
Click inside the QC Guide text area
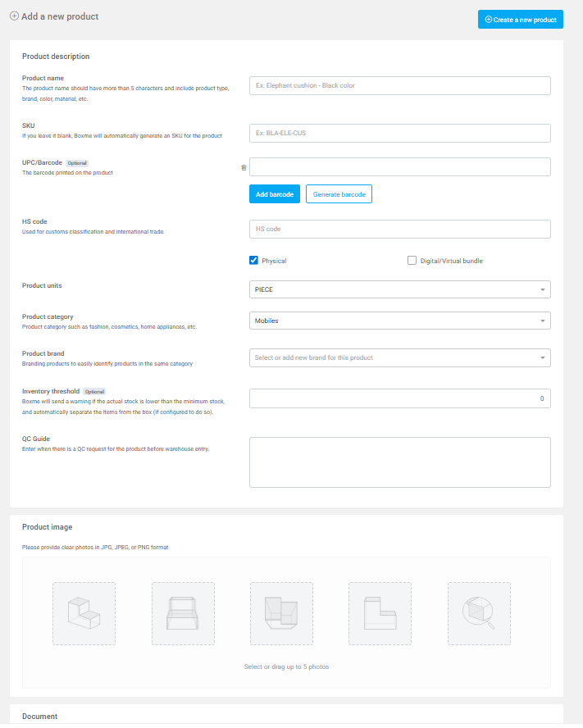[399, 462]
